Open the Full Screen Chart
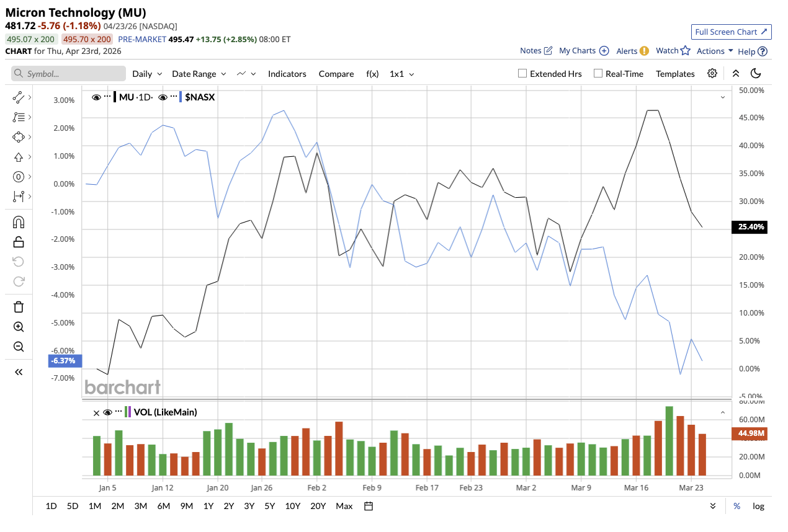Image resolution: width=788 pixels, height=532 pixels. pyautogui.click(x=731, y=32)
